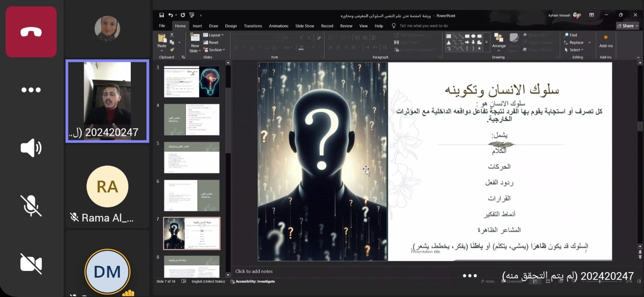Click the Undo arrow icon
The width and height of the screenshot is (644, 297).
tap(171, 15)
